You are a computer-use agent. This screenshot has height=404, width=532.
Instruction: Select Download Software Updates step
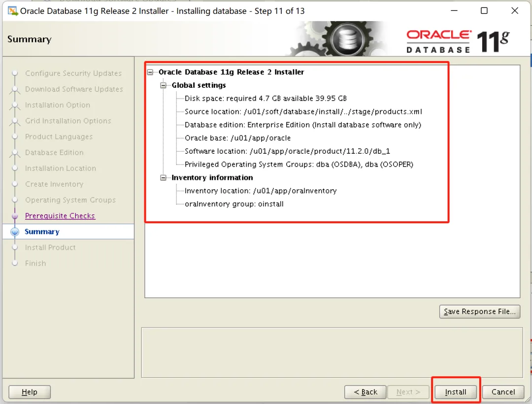pyautogui.click(x=74, y=89)
